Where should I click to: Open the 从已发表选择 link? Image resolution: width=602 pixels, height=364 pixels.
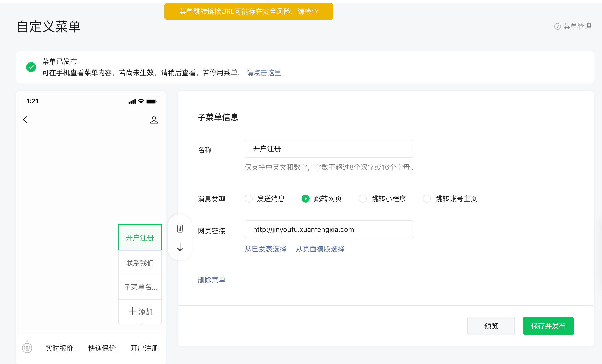point(265,249)
